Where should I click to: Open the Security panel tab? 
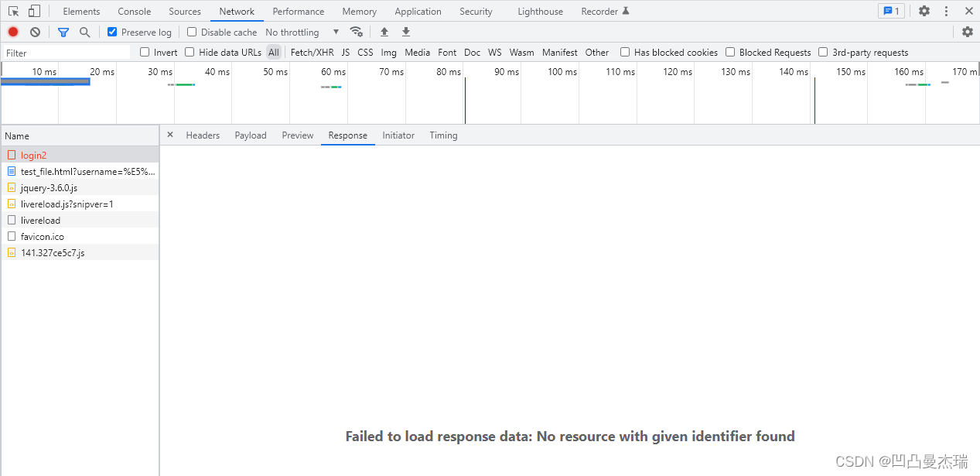(x=476, y=12)
